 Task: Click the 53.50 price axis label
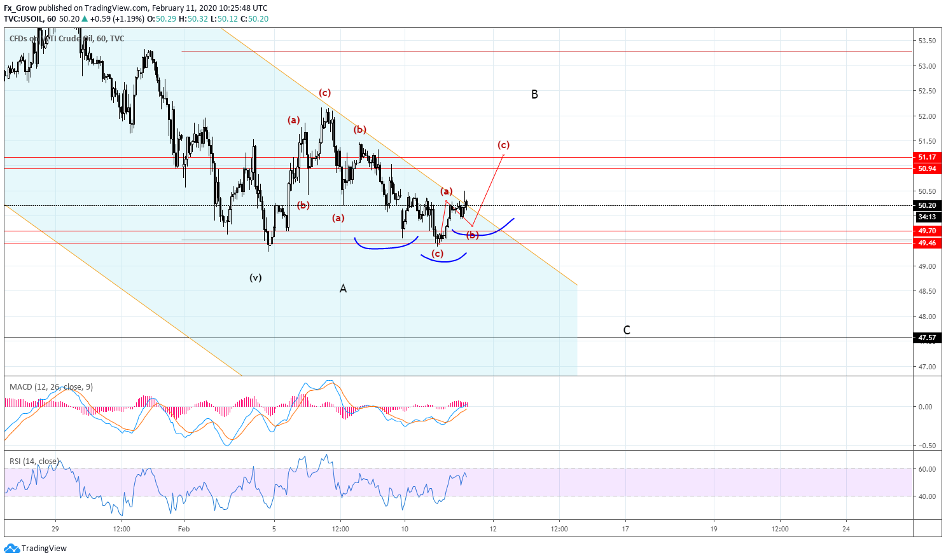pyautogui.click(x=927, y=41)
